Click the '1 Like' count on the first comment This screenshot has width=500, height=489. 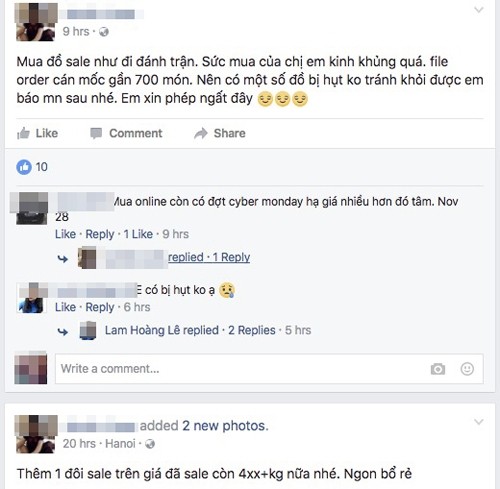(x=138, y=234)
